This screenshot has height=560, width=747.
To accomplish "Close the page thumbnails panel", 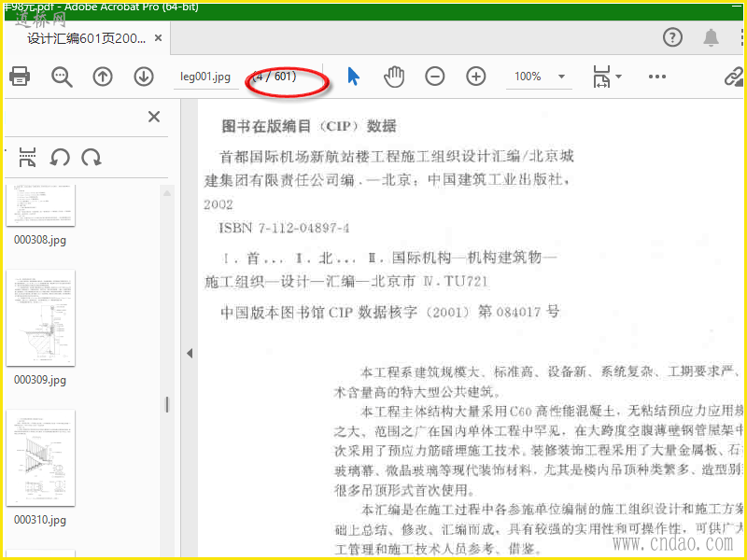I will [x=154, y=117].
